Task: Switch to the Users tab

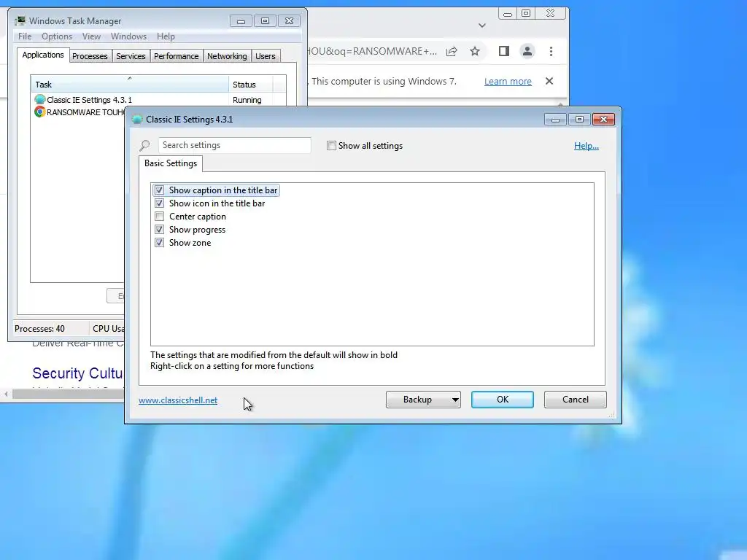Action: (x=266, y=56)
